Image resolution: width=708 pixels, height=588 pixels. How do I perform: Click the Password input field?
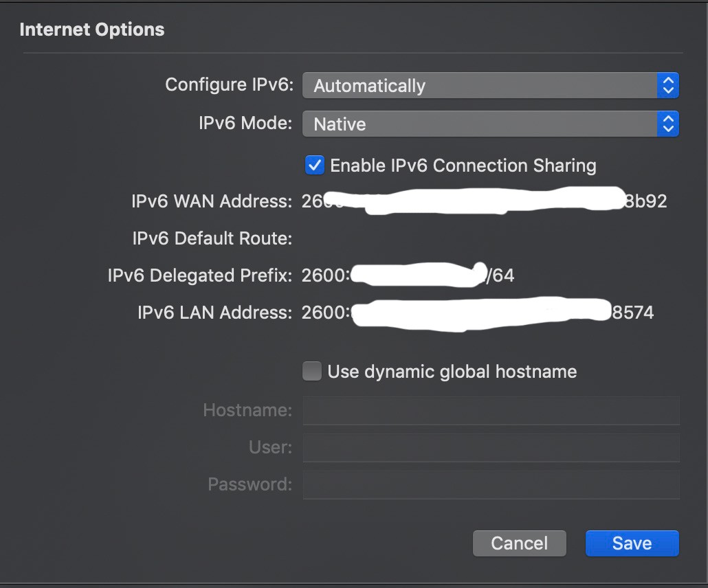[491, 484]
